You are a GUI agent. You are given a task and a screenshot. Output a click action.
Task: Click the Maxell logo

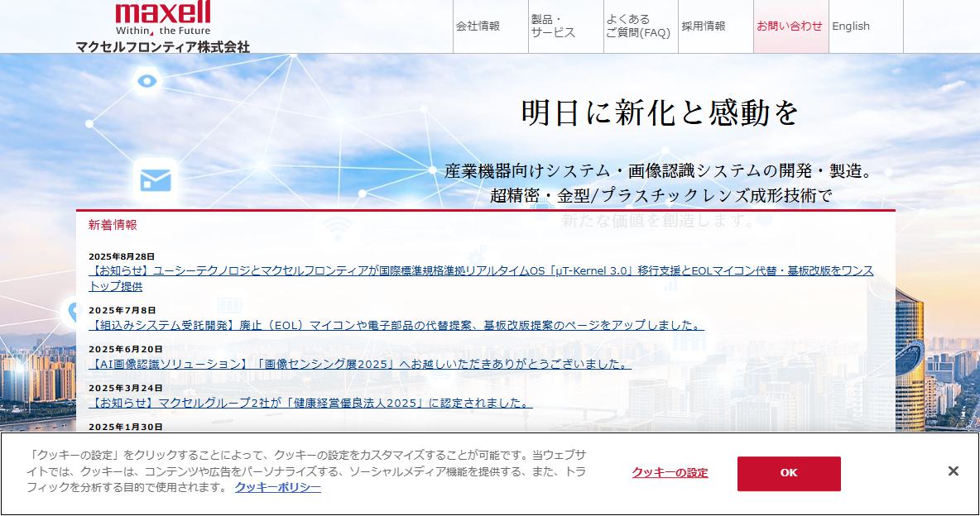coord(163,18)
